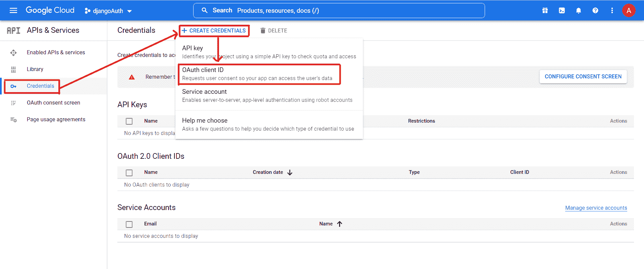Select Credentials in the sidebar
This screenshot has height=269, width=644.
click(40, 86)
